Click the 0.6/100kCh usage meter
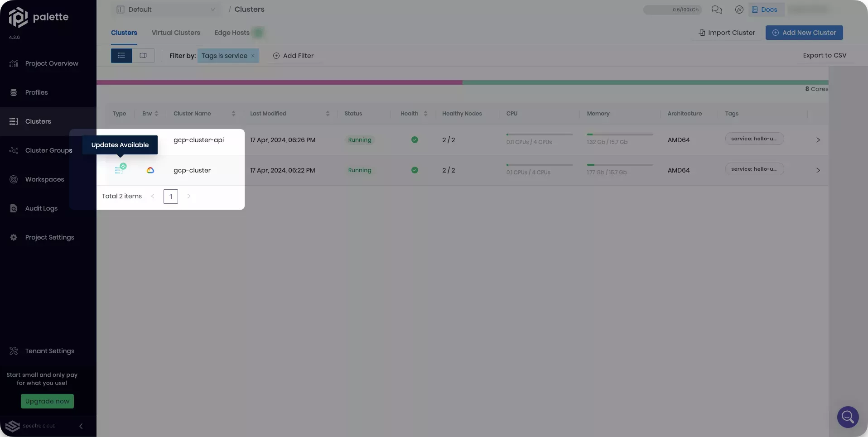Image resolution: width=868 pixels, height=437 pixels. 672,10
